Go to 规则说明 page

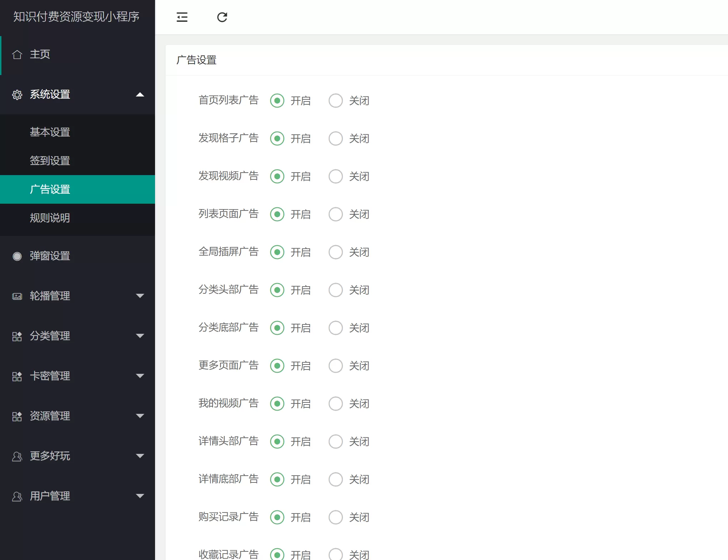[x=50, y=218]
